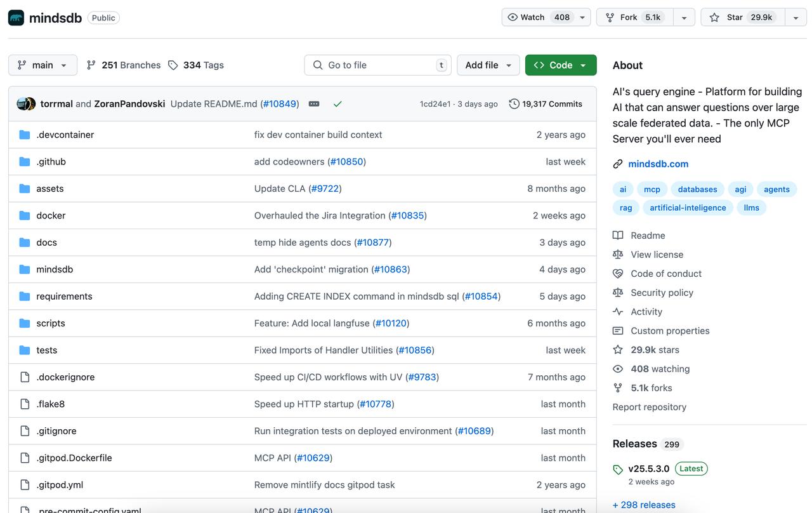This screenshot has height=513, width=812.
Task: Click the Fork button
Action: (x=634, y=17)
